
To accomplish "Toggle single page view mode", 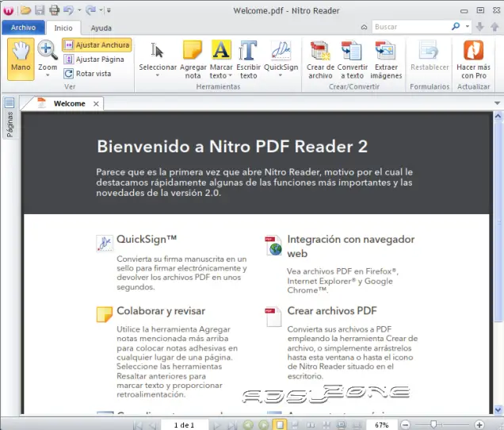I will tap(280, 425).
